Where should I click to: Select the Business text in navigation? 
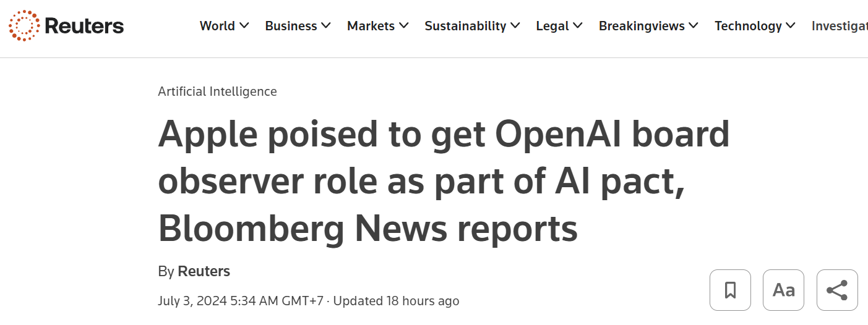(x=291, y=26)
